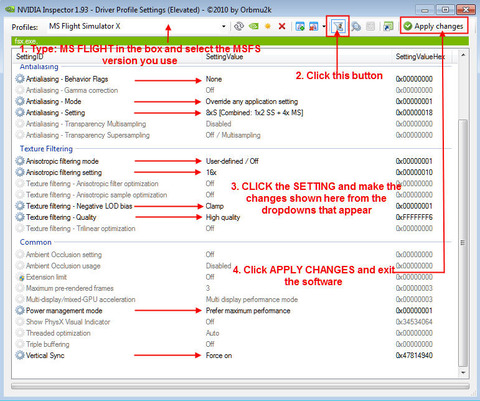Sort by the SettingValueHex column header
This screenshot has width=480, height=401.
click(420, 57)
